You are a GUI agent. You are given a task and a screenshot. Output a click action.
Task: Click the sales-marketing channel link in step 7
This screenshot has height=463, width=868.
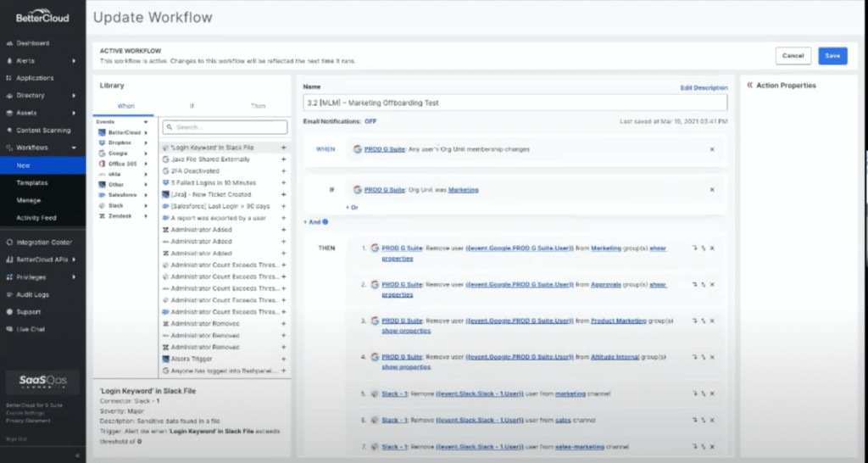(580, 447)
